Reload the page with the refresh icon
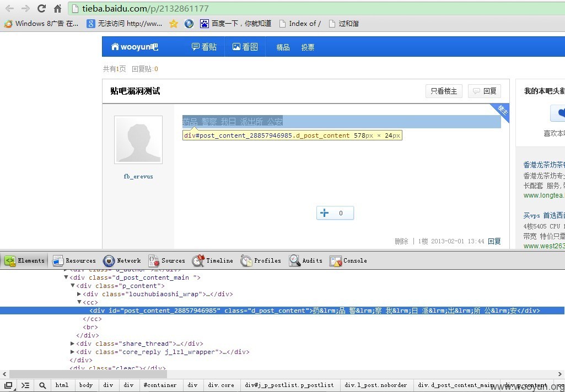 (41, 8)
